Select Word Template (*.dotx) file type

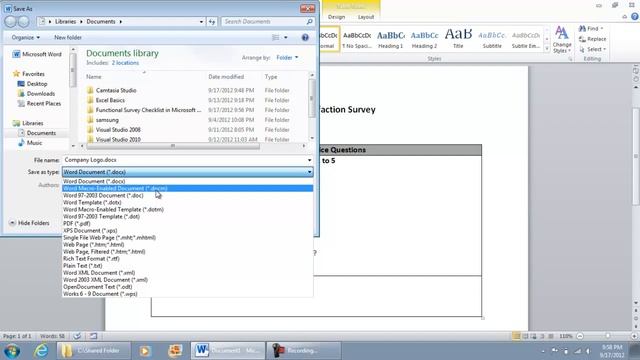pyautogui.click(x=187, y=202)
